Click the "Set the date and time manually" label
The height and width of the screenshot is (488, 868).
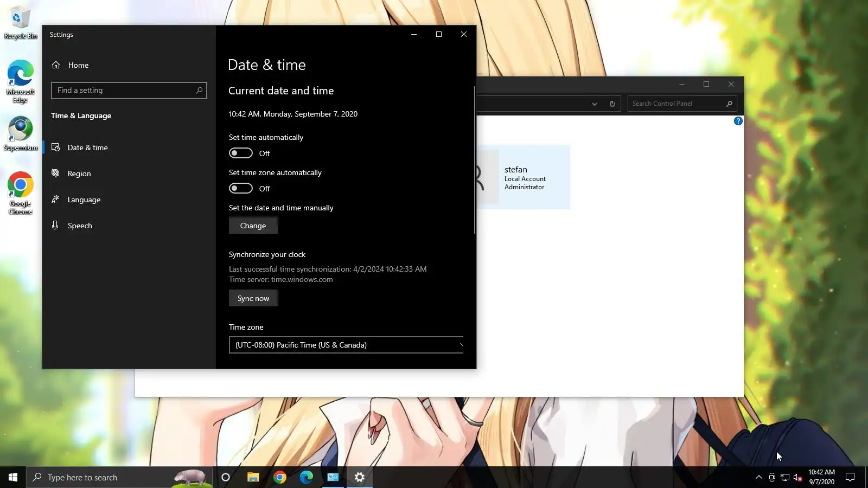point(281,208)
